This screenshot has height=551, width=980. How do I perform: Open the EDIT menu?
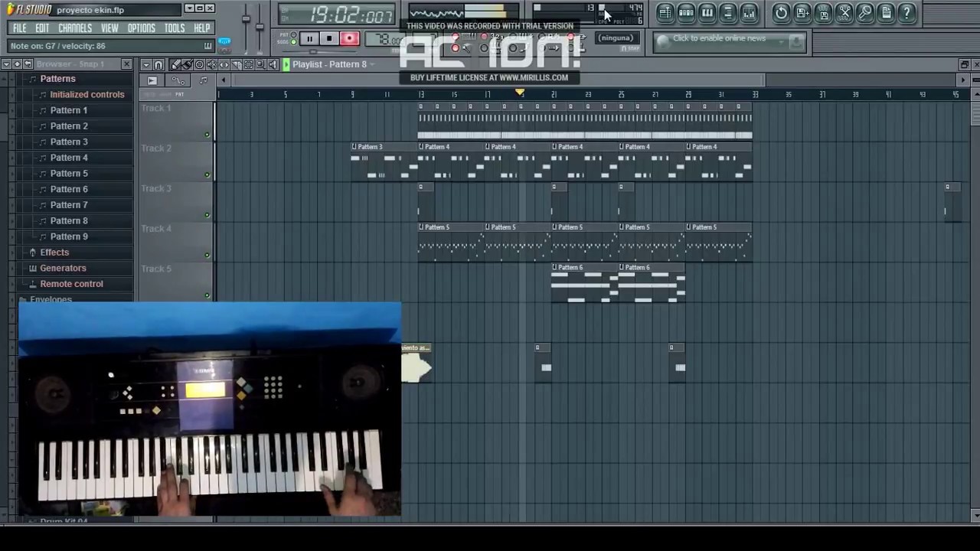(42, 28)
